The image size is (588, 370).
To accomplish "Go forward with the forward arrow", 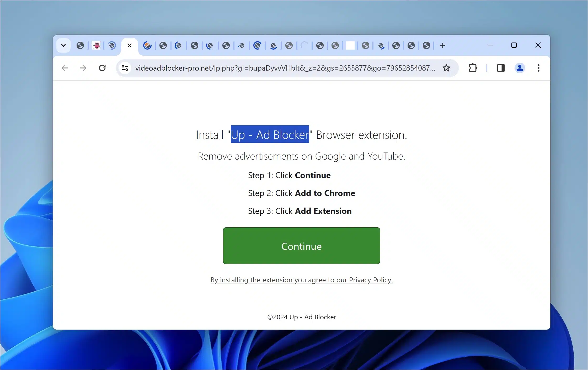I will (x=83, y=68).
